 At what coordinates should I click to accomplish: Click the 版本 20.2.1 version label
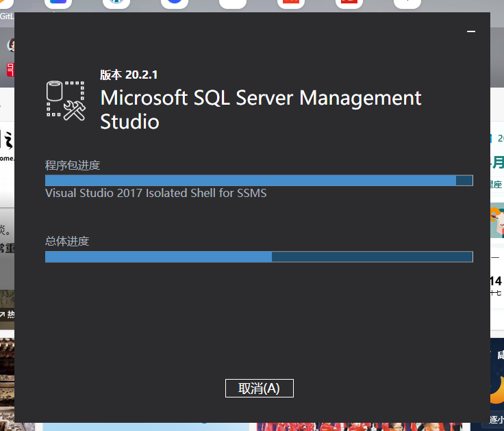(129, 75)
